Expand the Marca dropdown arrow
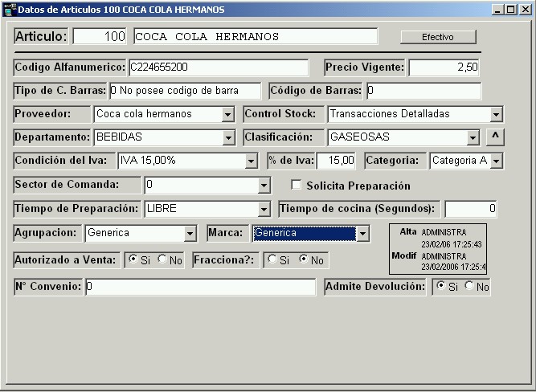Image resolution: width=536 pixels, height=392 pixels. coord(362,234)
